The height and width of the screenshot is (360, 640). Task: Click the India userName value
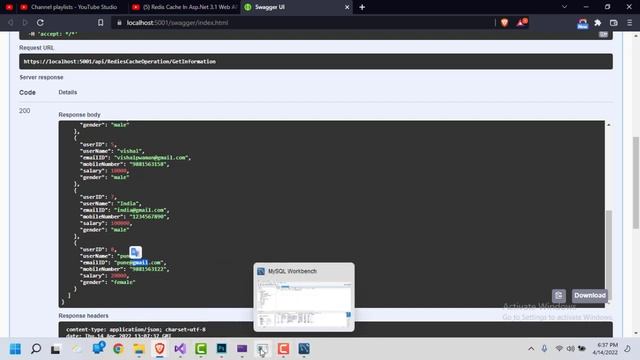click(x=128, y=203)
